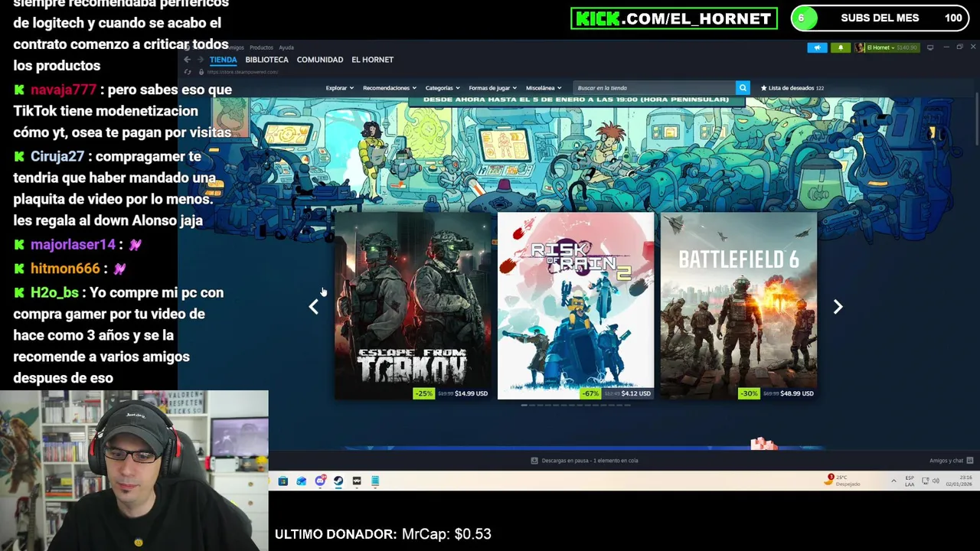Open the Ayuda menu
This screenshot has height=551, width=980.
[x=286, y=47]
